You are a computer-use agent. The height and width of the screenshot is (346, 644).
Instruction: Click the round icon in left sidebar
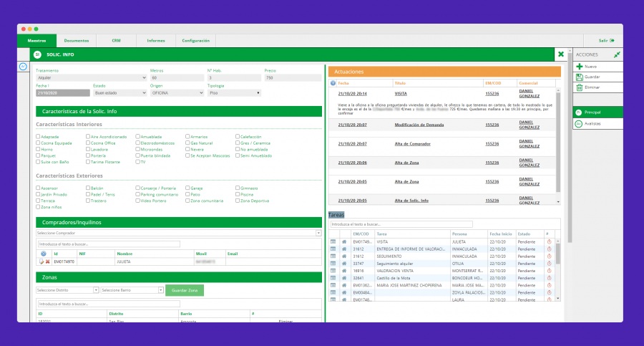[x=23, y=66]
